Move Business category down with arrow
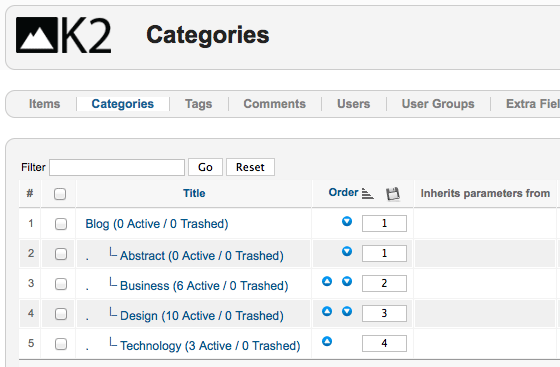The image size is (560, 367). click(347, 281)
